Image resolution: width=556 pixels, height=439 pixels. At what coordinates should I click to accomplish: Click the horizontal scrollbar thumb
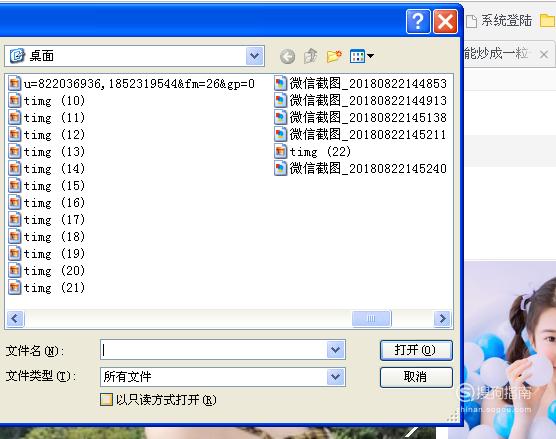click(x=372, y=318)
